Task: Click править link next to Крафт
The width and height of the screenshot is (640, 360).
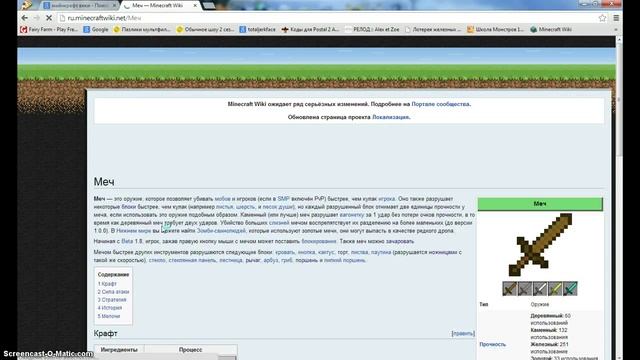Action: tap(463, 333)
